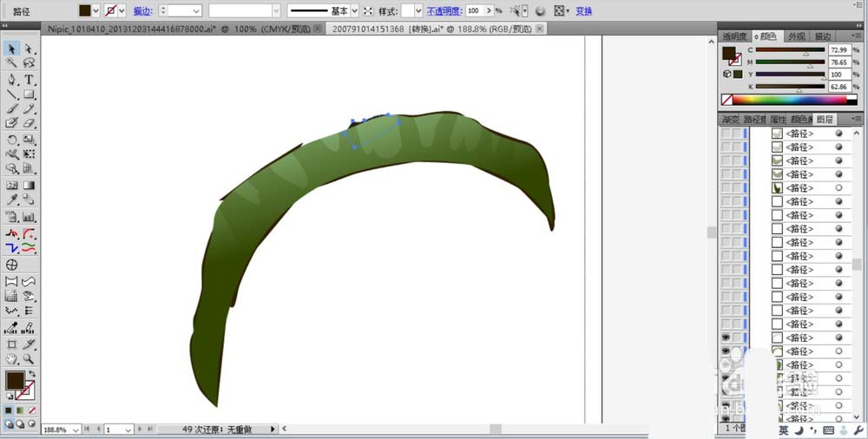Open the 不透明度 link in control bar
The height and width of the screenshot is (439, 868).
444,10
